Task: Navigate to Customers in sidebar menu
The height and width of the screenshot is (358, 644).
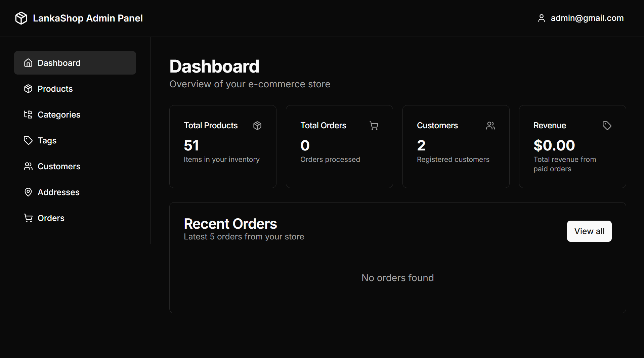Action: [59, 166]
